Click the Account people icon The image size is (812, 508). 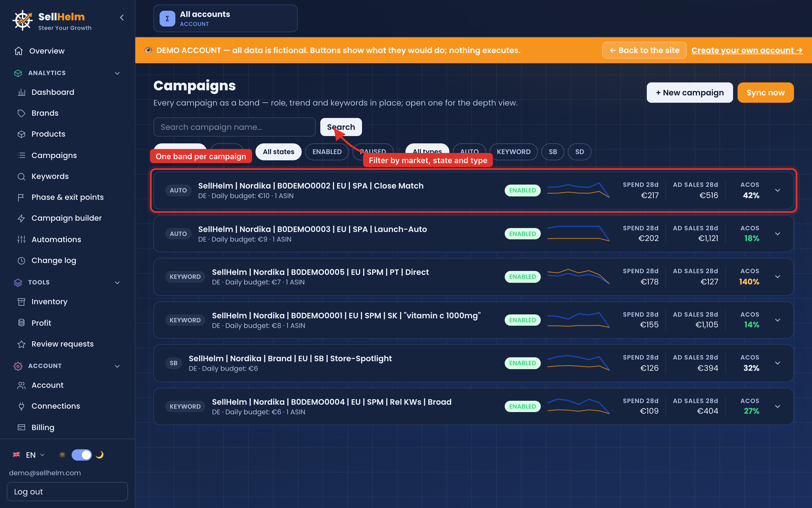coord(21,385)
